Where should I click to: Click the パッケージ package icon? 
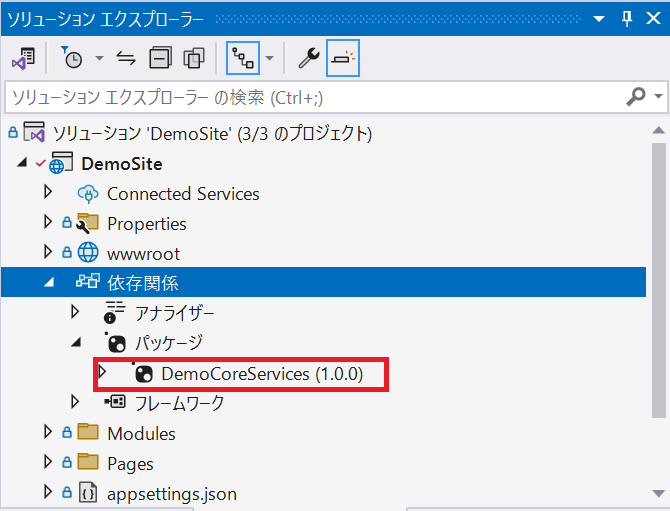[x=115, y=342]
